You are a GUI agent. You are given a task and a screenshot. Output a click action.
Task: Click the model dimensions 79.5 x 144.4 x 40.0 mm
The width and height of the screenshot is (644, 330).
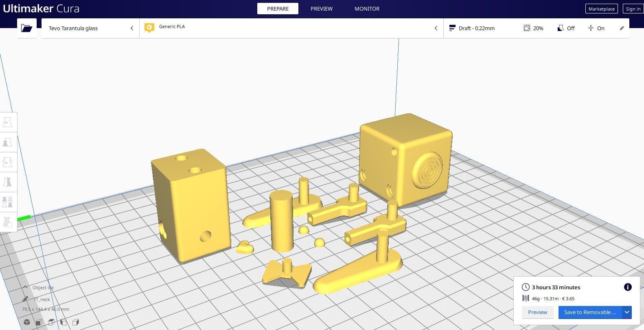(46, 309)
